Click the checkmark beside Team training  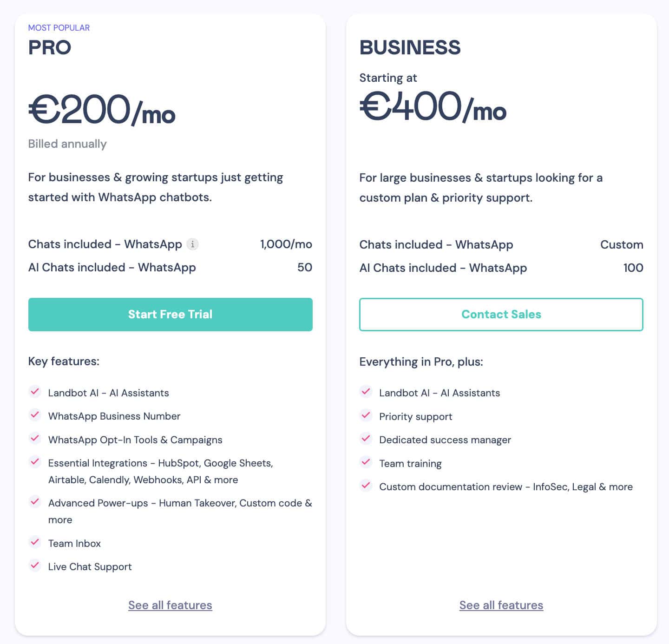pyautogui.click(x=367, y=462)
